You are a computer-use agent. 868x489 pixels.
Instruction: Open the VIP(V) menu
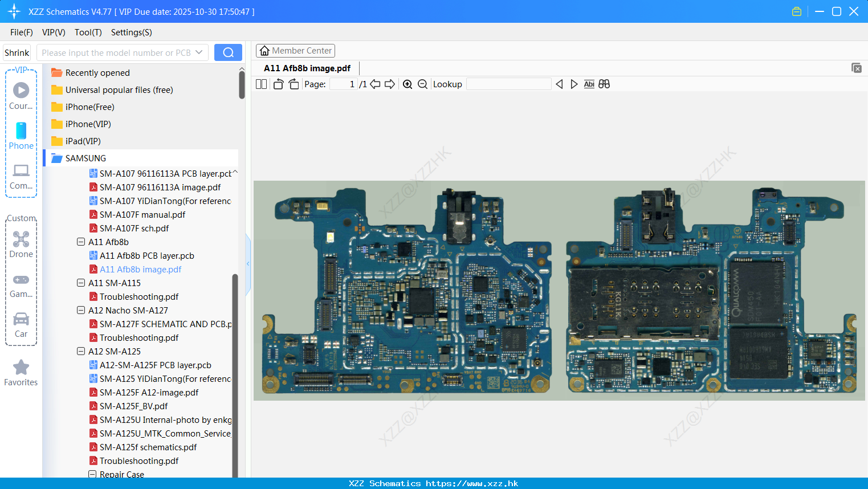point(54,32)
